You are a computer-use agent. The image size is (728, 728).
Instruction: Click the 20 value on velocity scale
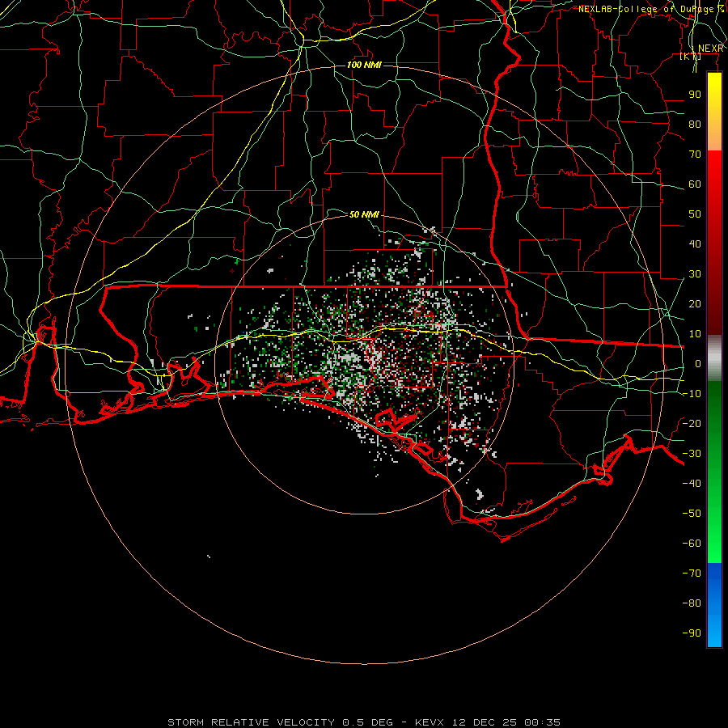pyautogui.click(x=695, y=304)
